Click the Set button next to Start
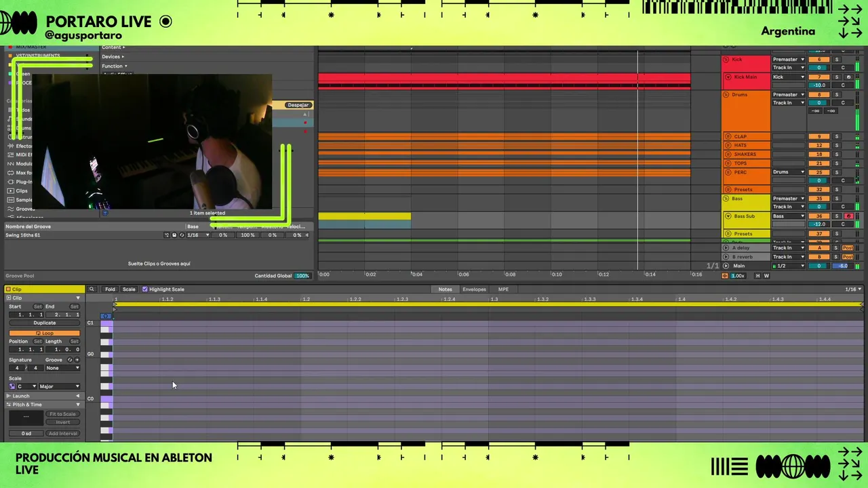 tap(38, 306)
